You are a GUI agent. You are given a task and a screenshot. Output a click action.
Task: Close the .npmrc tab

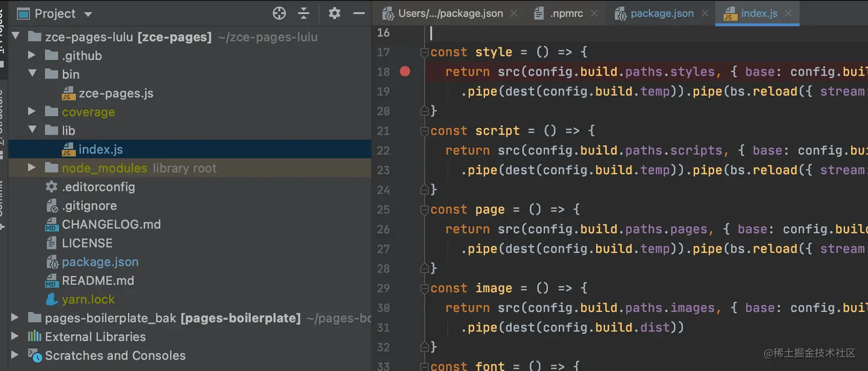click(594, 13)
